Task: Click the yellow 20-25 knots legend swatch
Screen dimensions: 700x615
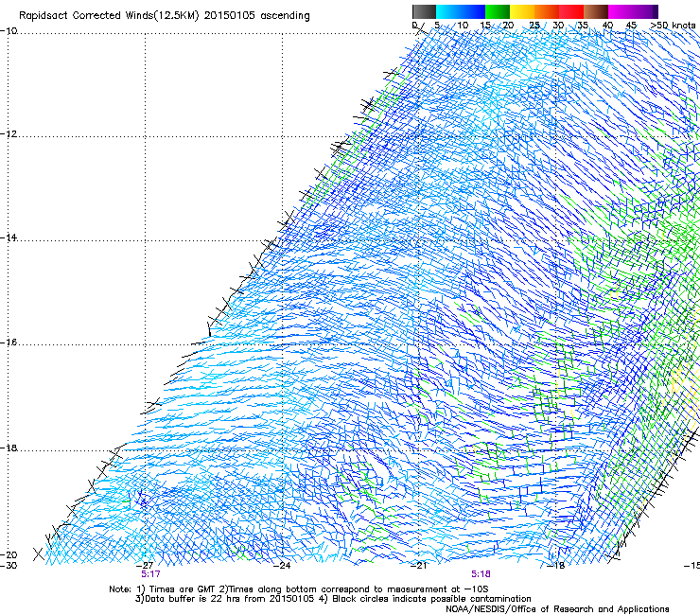Action: point(522,11)
